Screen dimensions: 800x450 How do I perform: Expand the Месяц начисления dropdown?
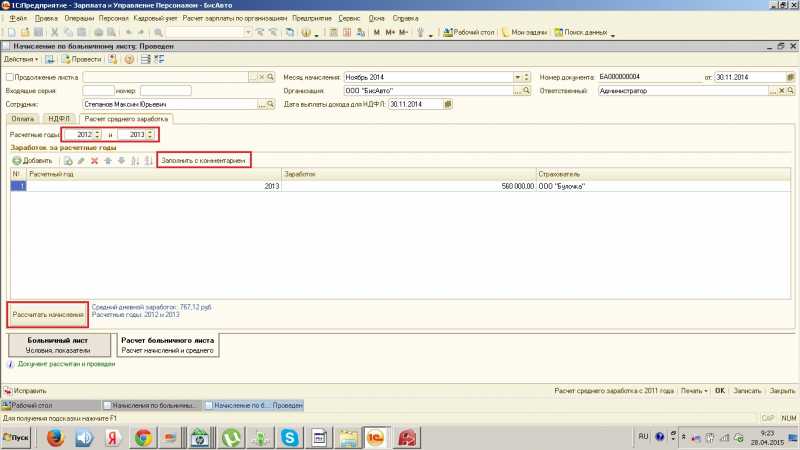517,77
